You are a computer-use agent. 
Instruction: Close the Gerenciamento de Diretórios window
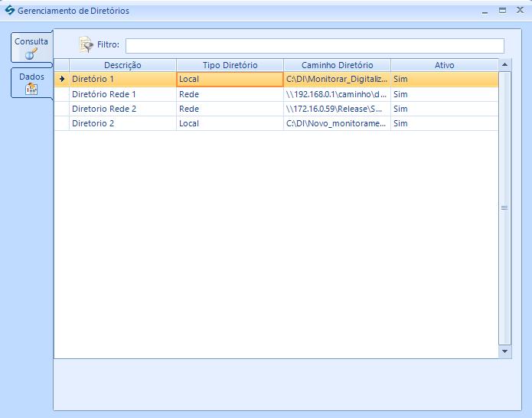click(520, 11)
